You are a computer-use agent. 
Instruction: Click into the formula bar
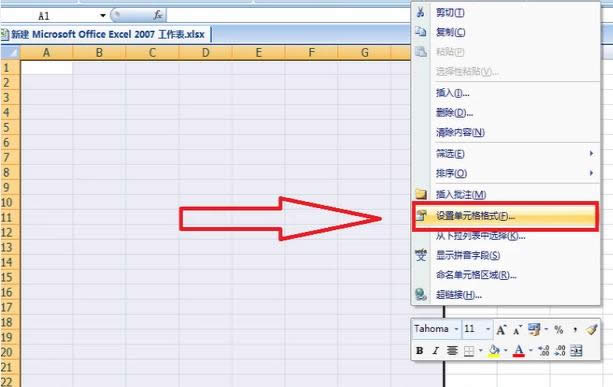coord(289,15)
